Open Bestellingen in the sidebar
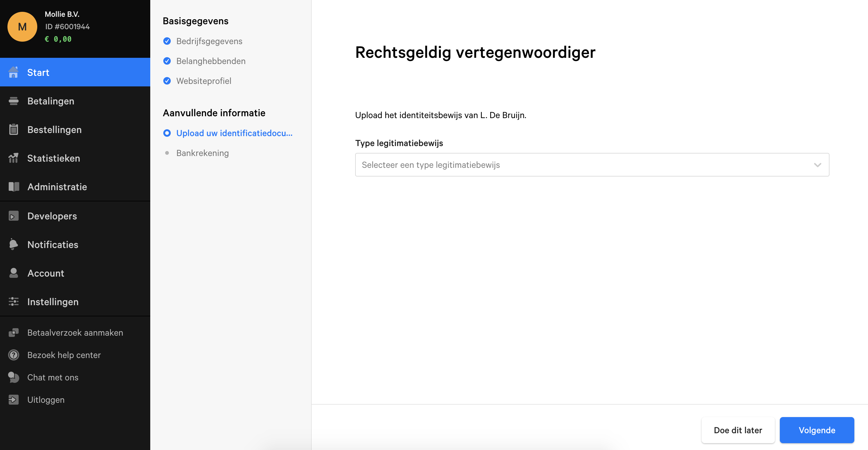This screenshot has width=868, height=450. (x=75, y=130)
